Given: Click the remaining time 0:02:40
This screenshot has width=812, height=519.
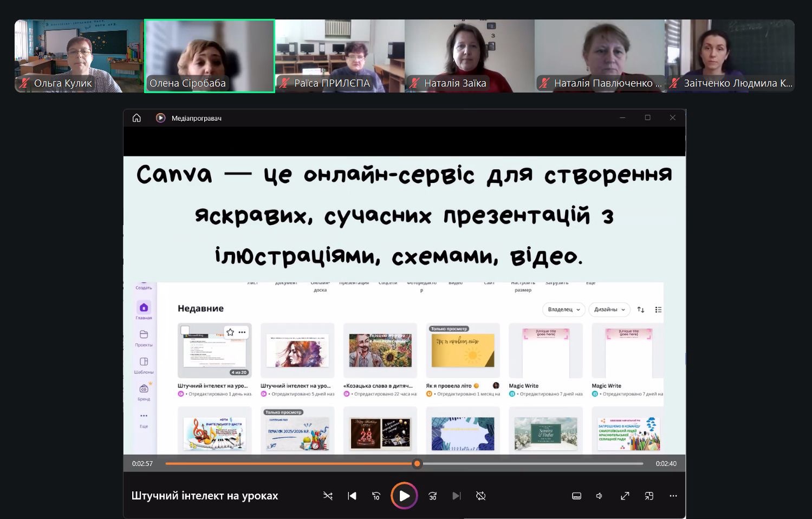Looking at the screenshot, I should coord(666,464).
